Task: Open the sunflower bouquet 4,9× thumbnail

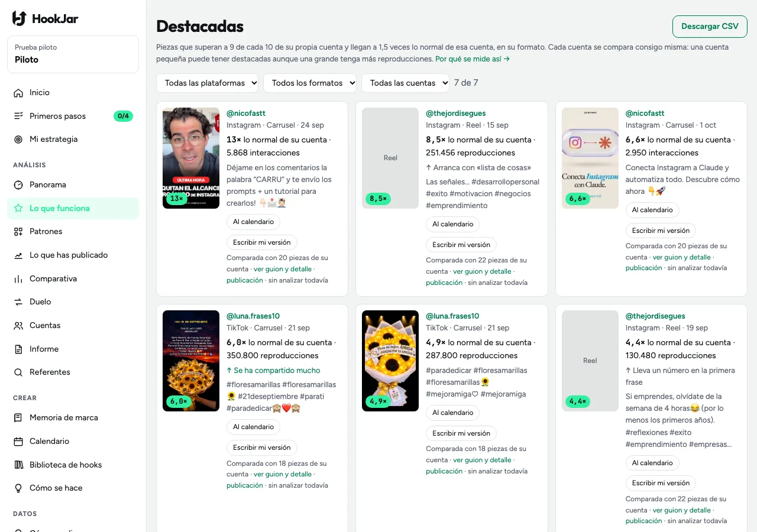Action: (x=390, y=361)
